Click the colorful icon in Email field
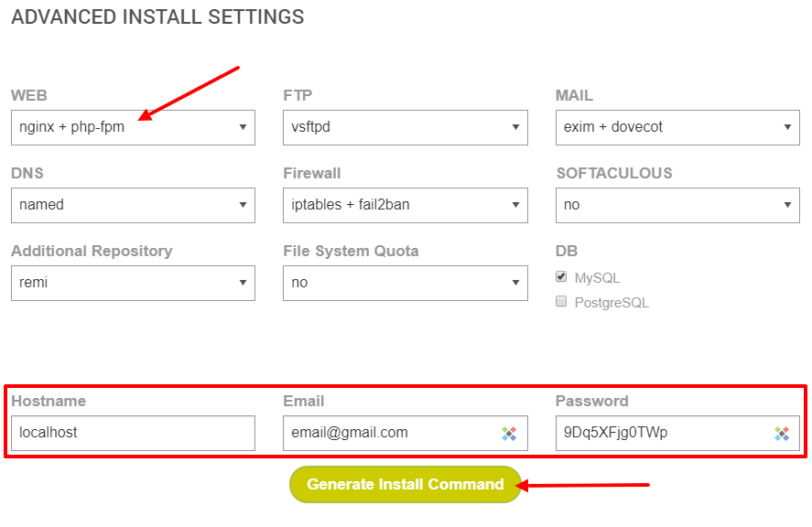The width and height of the screenshot is (812, 527). (x=509, y=434)
